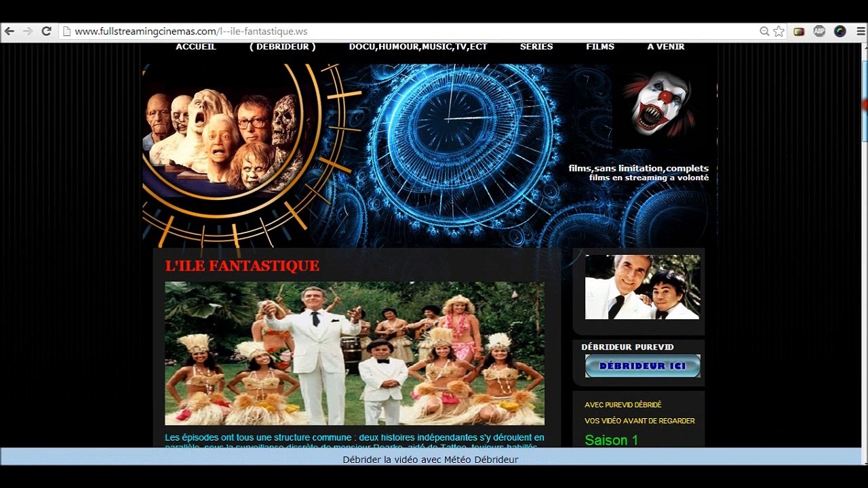Open the FILMS menu item

click(600, 47)
